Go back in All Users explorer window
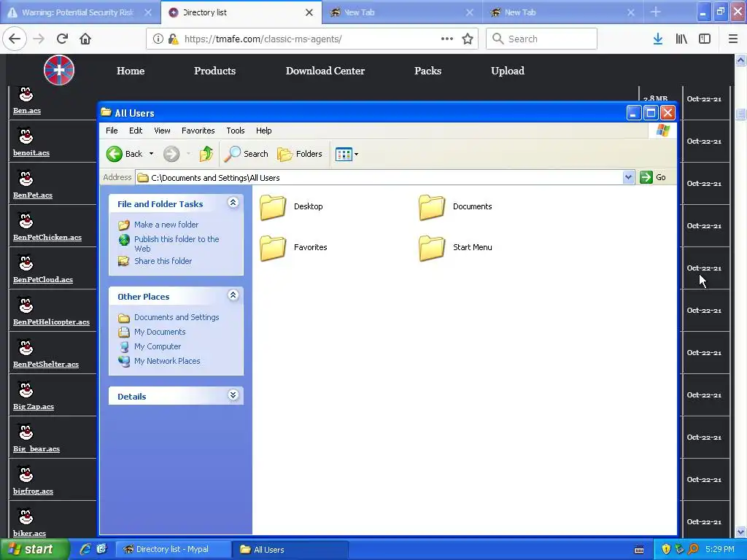Viewport: 747px width, 560px height. (x=124, y=154)
